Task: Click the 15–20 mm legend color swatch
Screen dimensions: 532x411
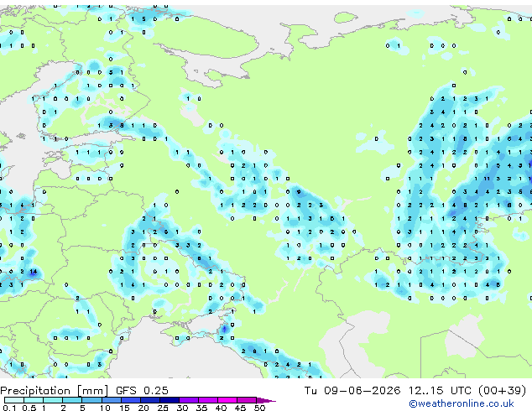Action: pyautogui.click(x=131, y=400)
